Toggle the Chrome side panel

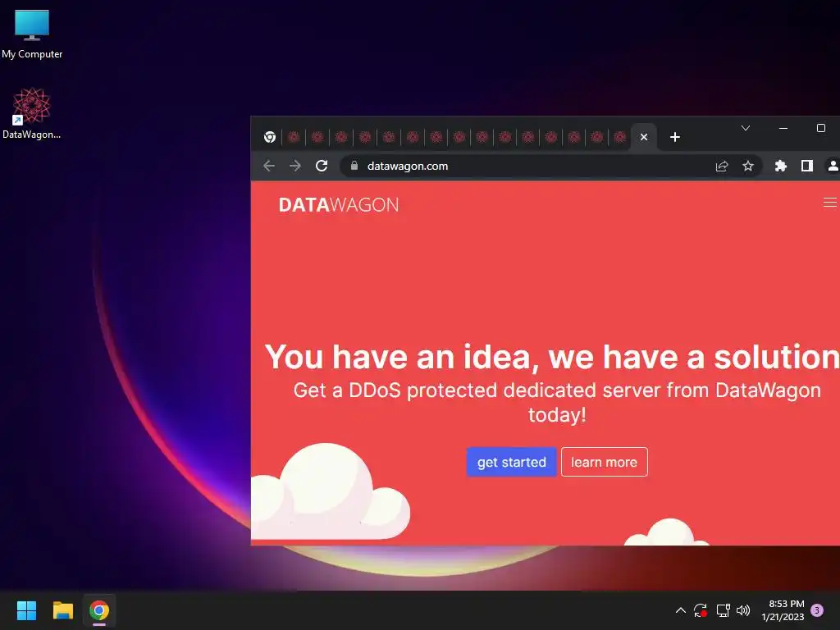[x=807, y=166]
